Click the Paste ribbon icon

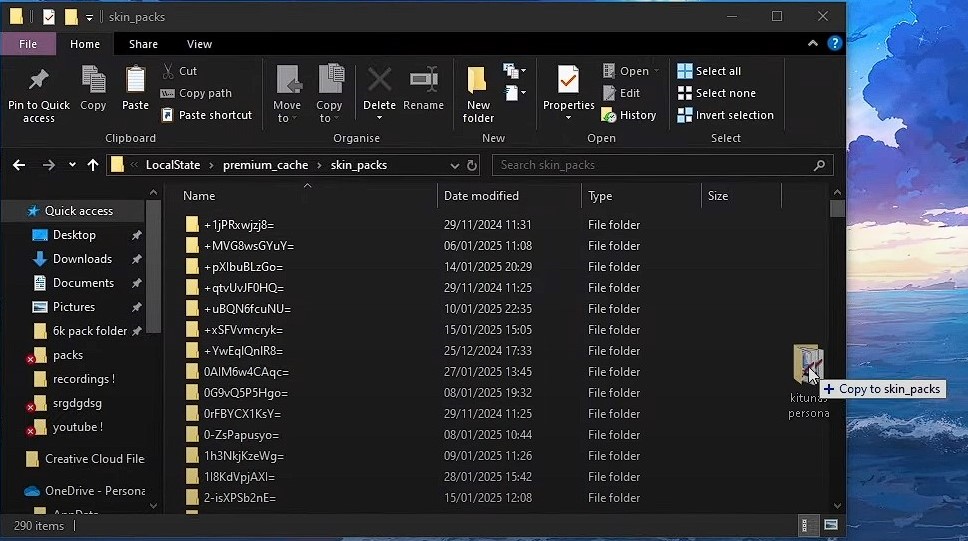[135, 80]
